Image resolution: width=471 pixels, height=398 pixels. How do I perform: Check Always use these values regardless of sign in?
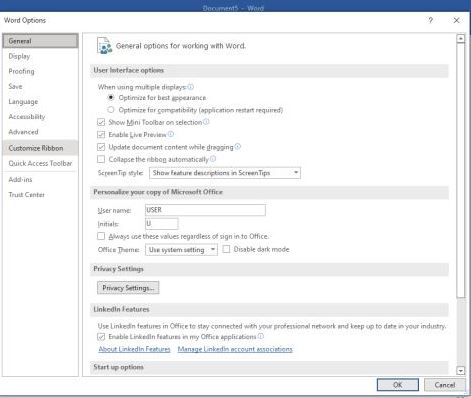tap(101, 236)
